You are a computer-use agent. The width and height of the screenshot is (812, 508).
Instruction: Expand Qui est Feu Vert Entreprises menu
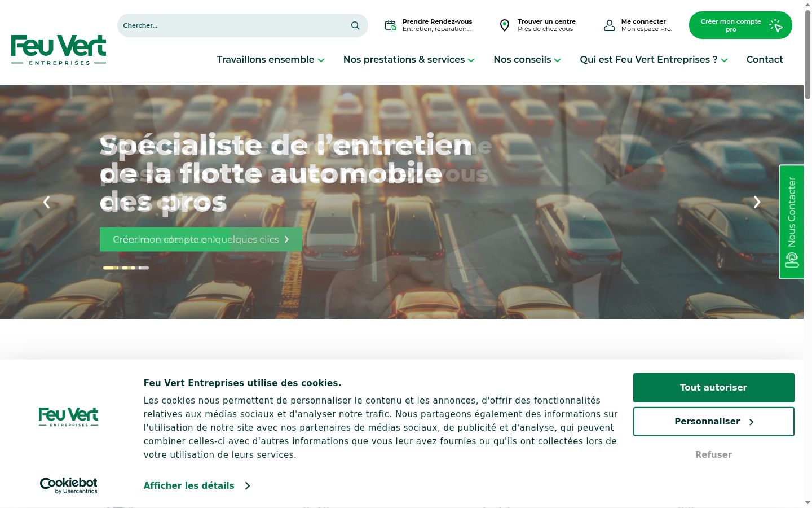click(654, 59)
